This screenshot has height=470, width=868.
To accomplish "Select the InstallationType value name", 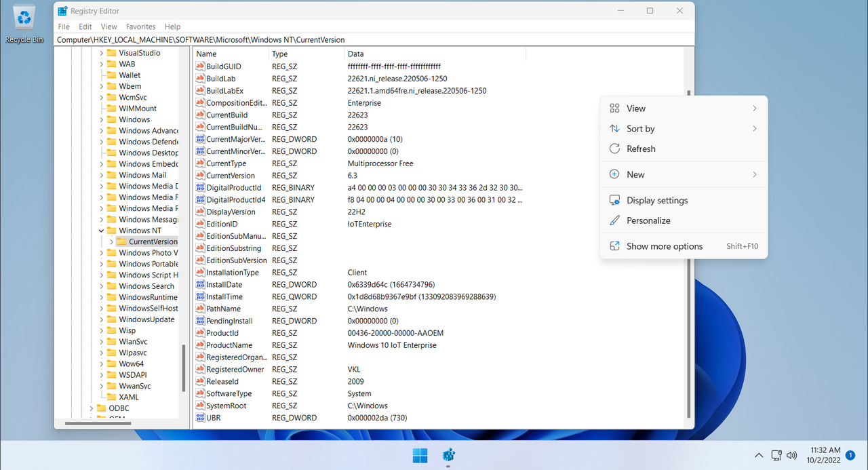I will tap(233, 273).
